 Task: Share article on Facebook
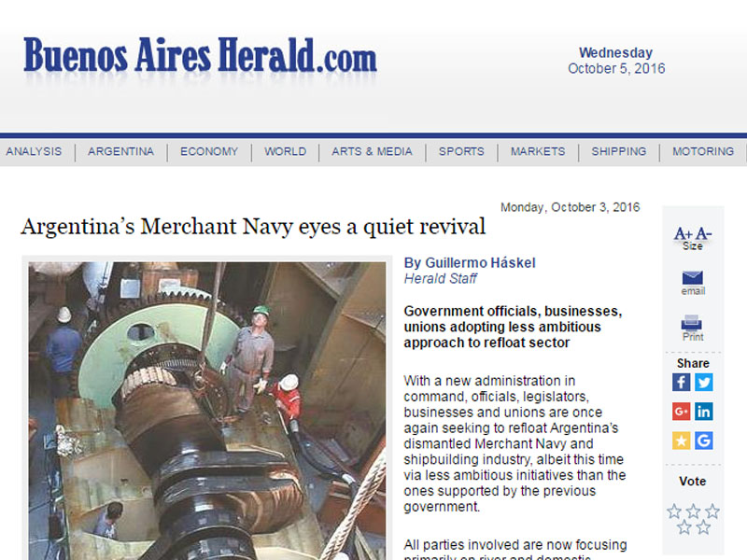click(682, 382)
